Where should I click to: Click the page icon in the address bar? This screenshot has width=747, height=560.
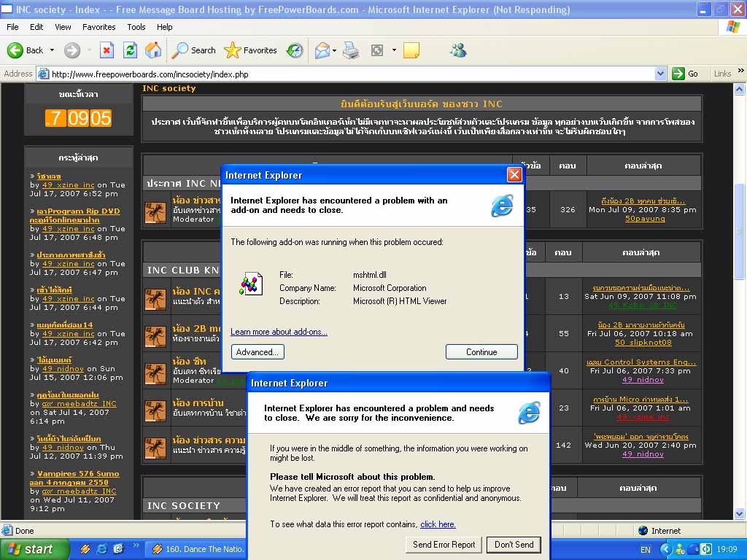point(43,74)
